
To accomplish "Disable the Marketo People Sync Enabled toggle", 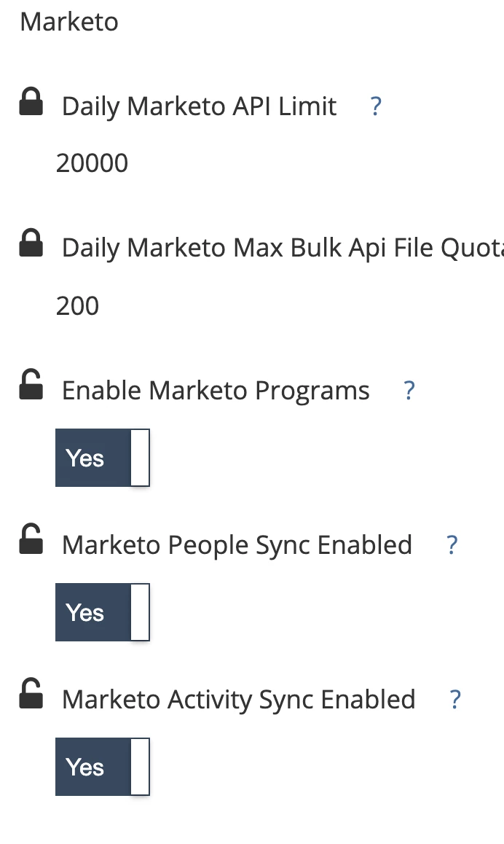I will (x=102, y=612).
